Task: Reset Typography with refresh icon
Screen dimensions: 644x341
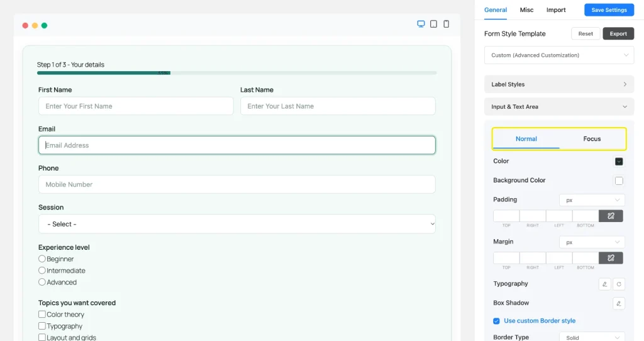Action: (x=619, y=284)
